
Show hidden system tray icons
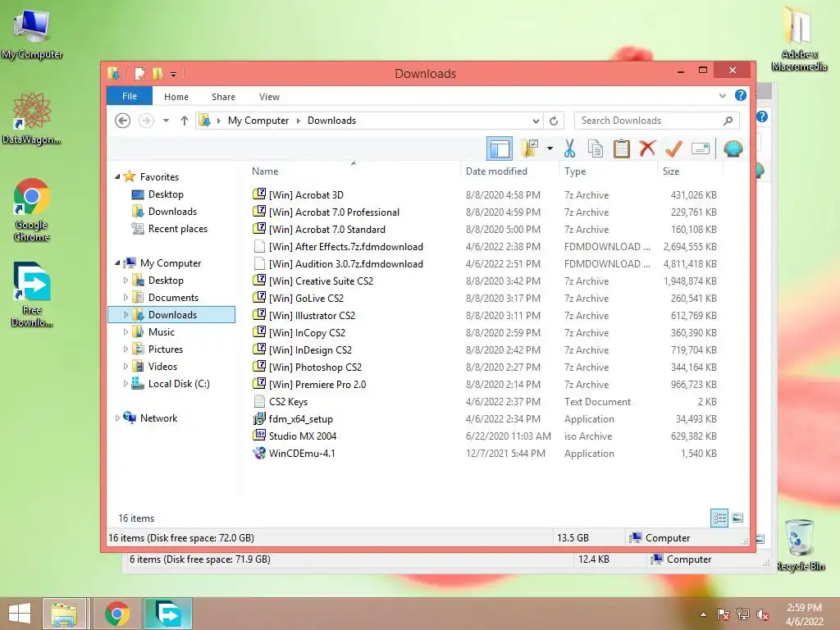point(703,614)
